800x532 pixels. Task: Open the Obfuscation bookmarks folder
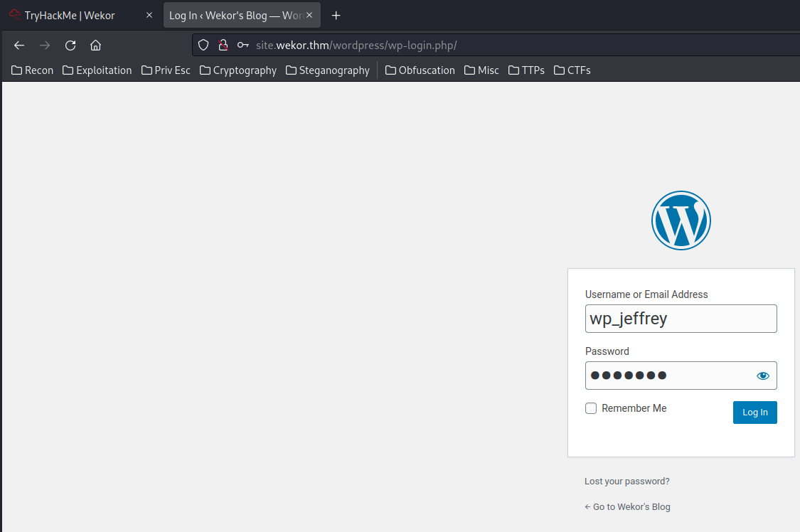point(420,70)
